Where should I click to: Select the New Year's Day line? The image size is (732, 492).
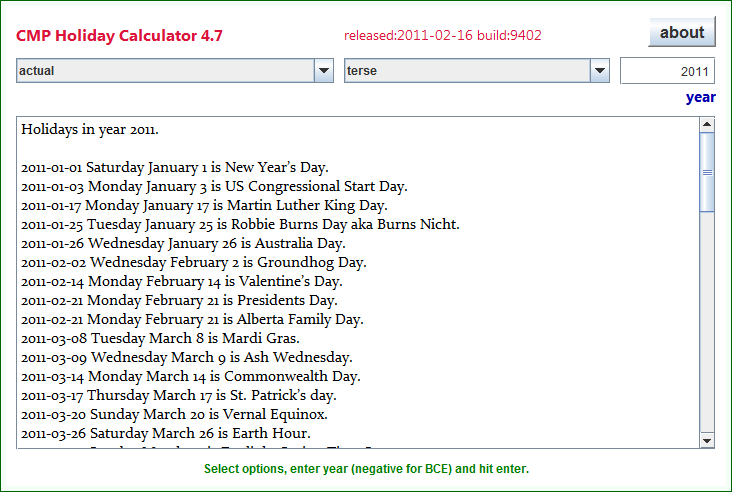pos(175,167)
